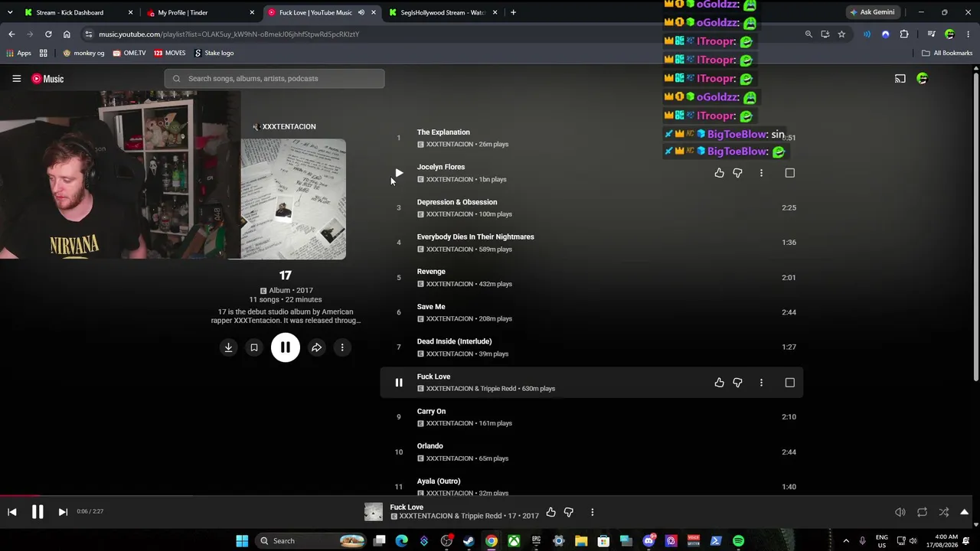Open the tab search dropdown arrow
980x551 pixels.
(9, 12)
